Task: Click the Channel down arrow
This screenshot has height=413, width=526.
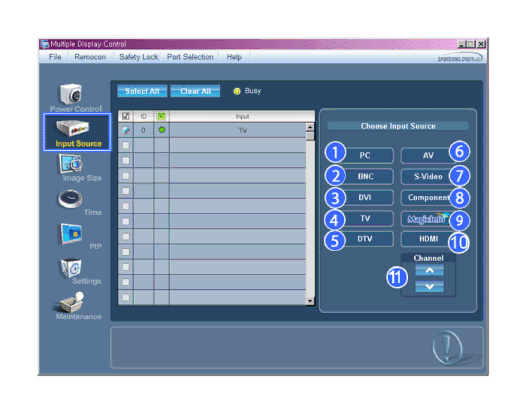Action: tap(429, 287)
